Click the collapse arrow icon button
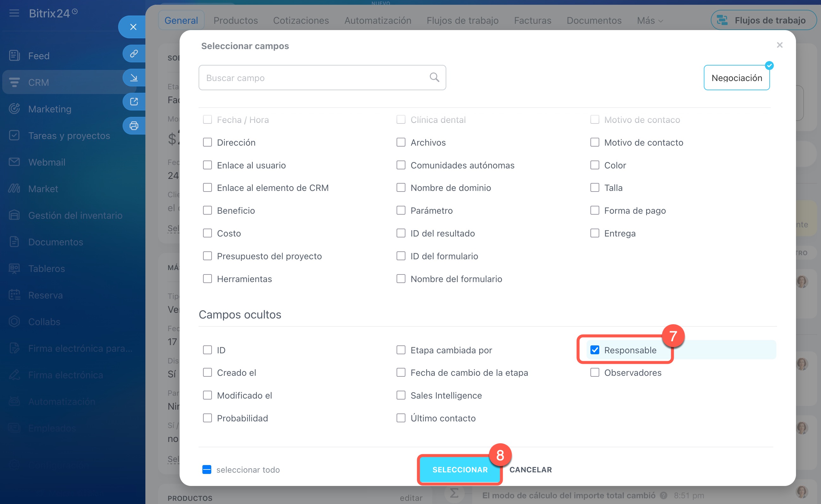821x504 pixels. [134, 78]
